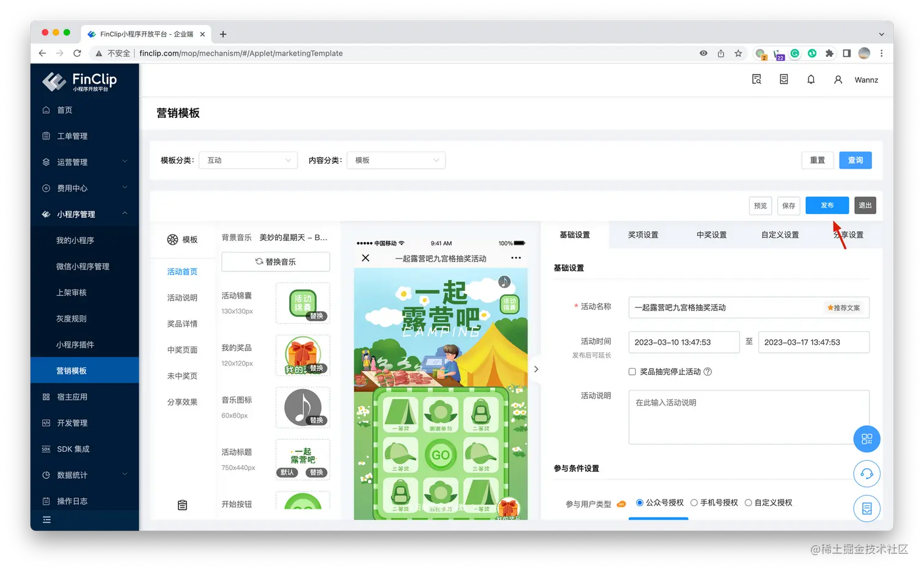
Task: Open the notifications bell
Action: 811,79
